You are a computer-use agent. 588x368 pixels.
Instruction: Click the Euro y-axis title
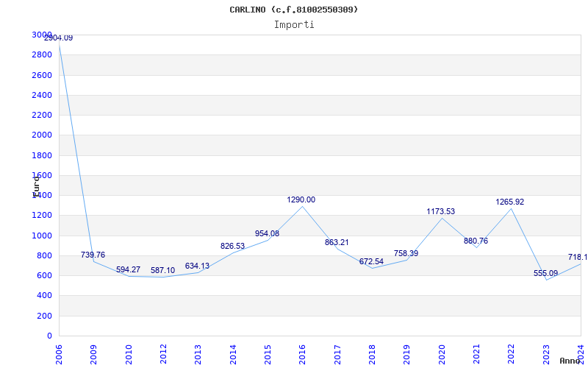[36, 186]
